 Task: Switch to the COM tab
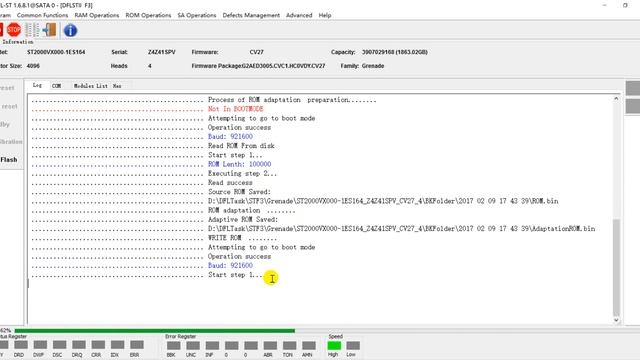coord(56,86)
